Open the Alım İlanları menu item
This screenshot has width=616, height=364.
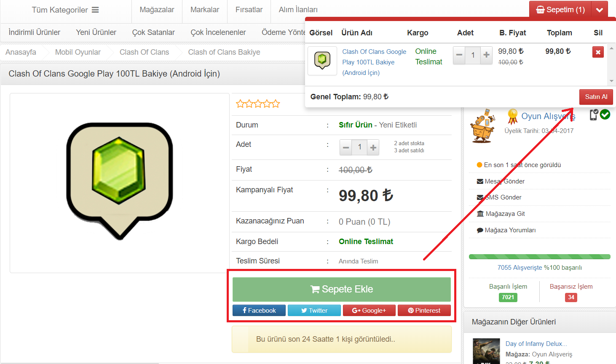coord(298,10)
